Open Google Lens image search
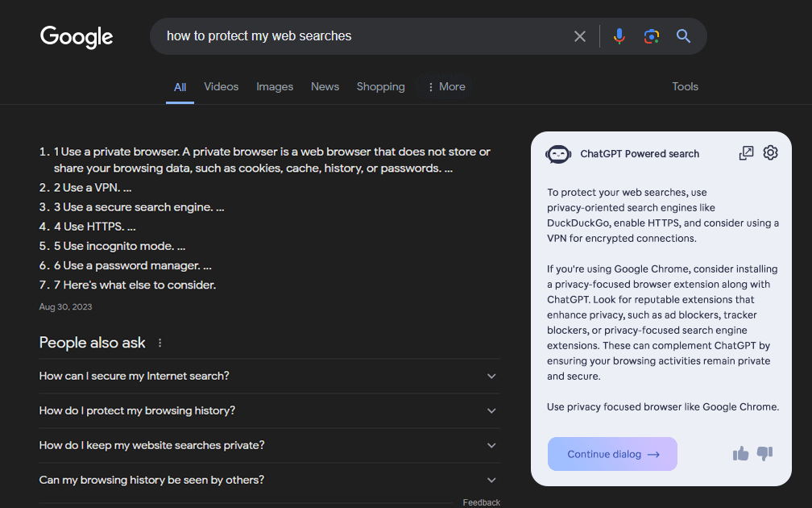812x508 pixels. pyautogui.click(x=651, y=36)
